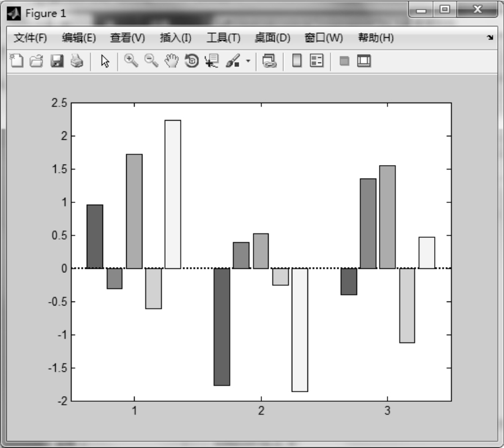
Task: Insert a colorbar with toolbar icon
Action: (x=297, y=60)
